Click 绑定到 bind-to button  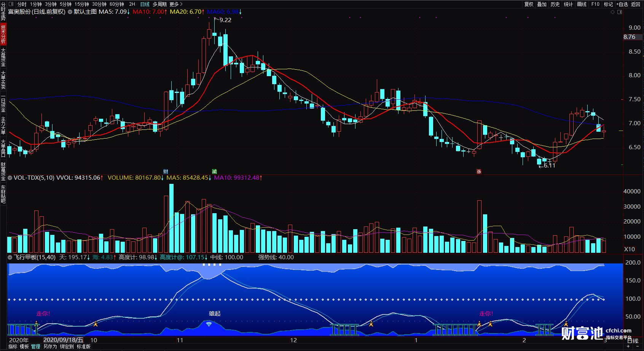click(67, 346)
